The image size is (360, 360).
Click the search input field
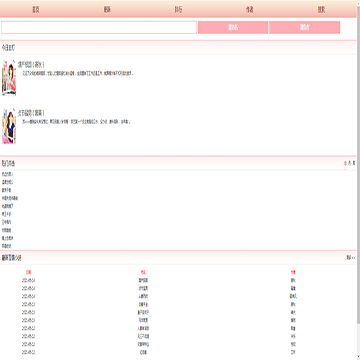(x=99, y=27)
